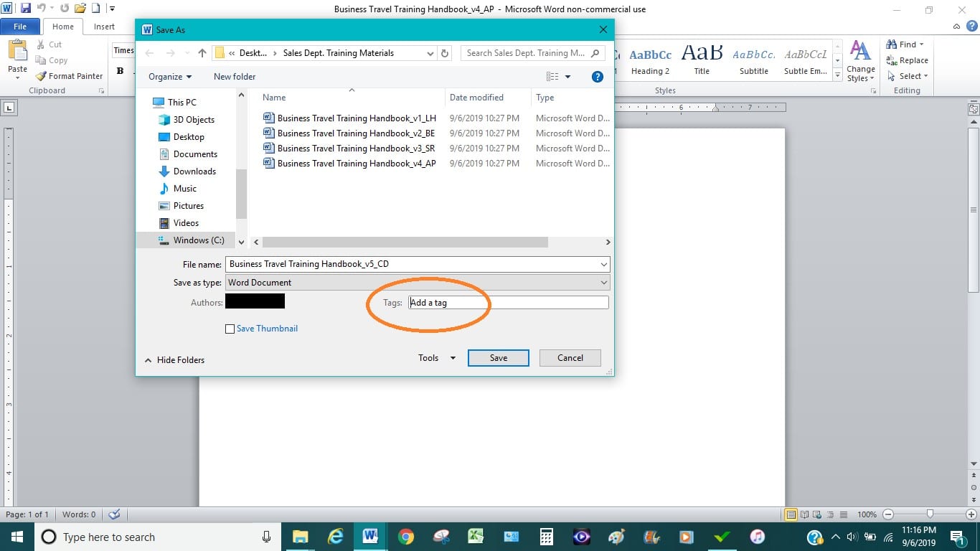This screenshot has width=980, height=551.
Task: Refresh the current folder with the refresh icon
Action: tap(444, 53)
